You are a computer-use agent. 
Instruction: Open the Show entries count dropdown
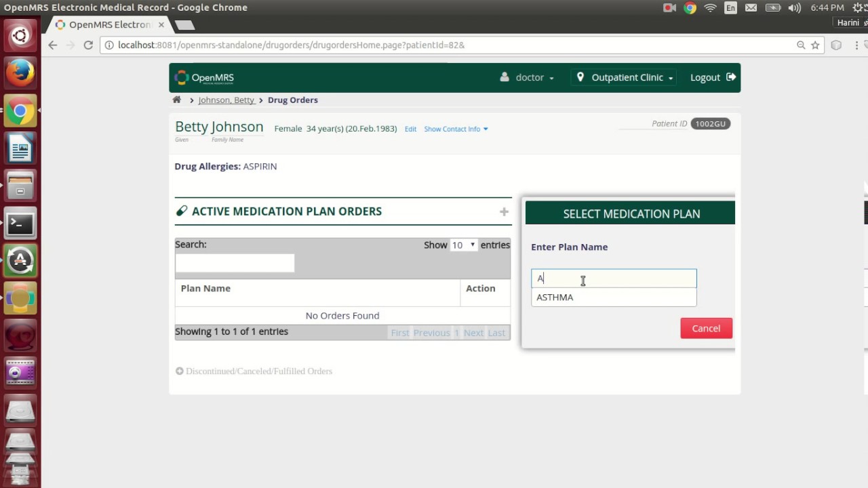[x=464, y=245]
